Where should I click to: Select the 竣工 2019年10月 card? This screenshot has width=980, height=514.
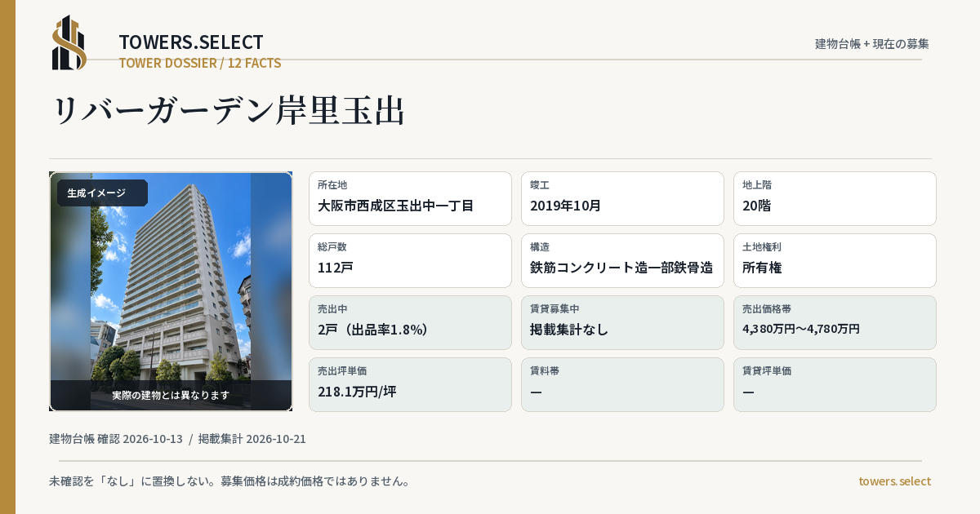(x=622, y=198)
